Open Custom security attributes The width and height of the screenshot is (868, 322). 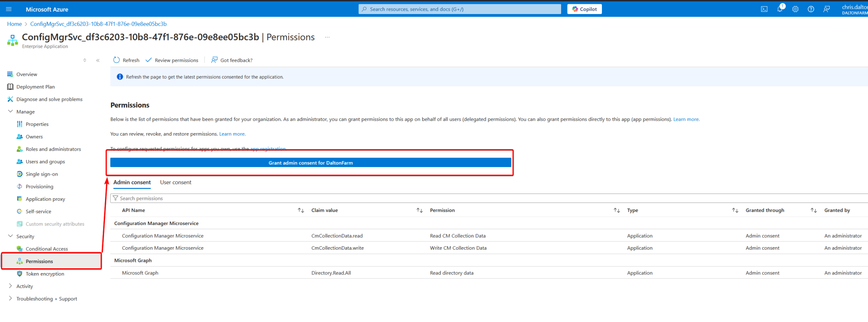pyautogui.click(x=55, y=224)
